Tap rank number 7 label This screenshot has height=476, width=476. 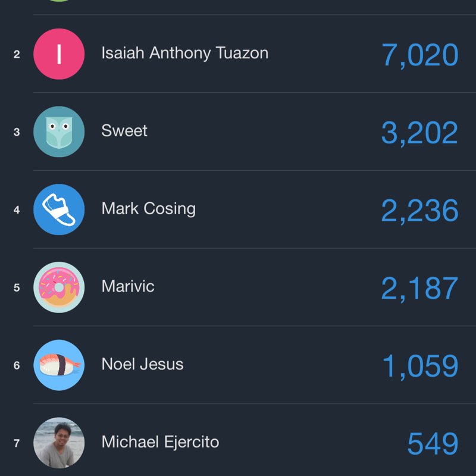[17, 443]
